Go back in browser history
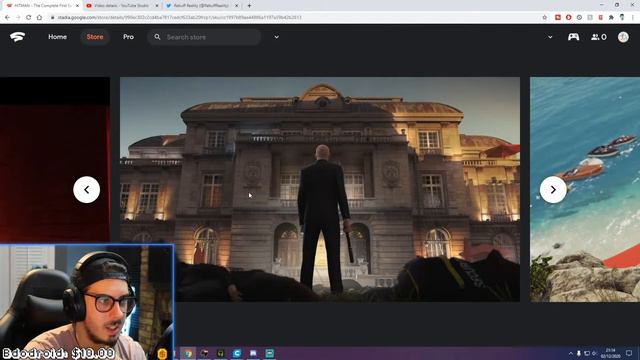The height and width of the screenshot is (360, 640). [x=7, y=18]
